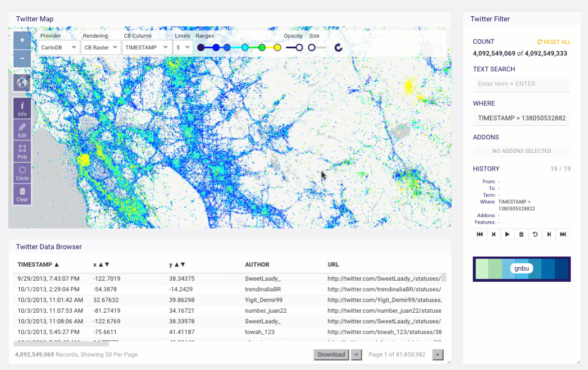This screenshot has height=370, width=588.
Task: Zoom in on the map
Action: point(22,40)
